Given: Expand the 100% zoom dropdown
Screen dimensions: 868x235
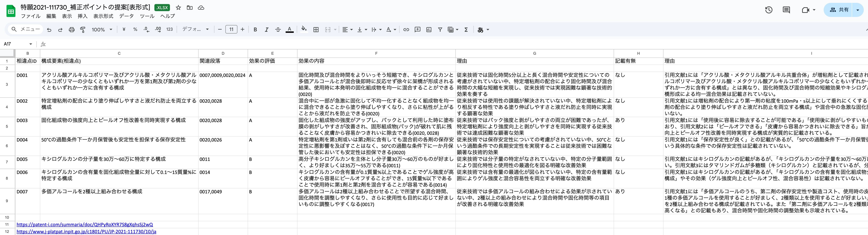Looking at the screenshot, I should tap(102, 30).
